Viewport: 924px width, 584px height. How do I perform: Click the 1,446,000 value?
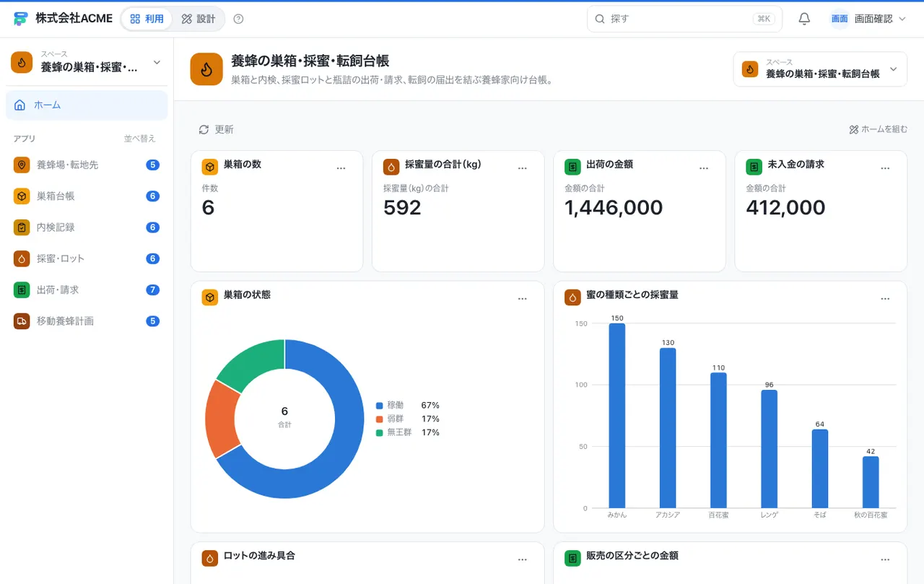pyautogui.click(x=614, y=208)
